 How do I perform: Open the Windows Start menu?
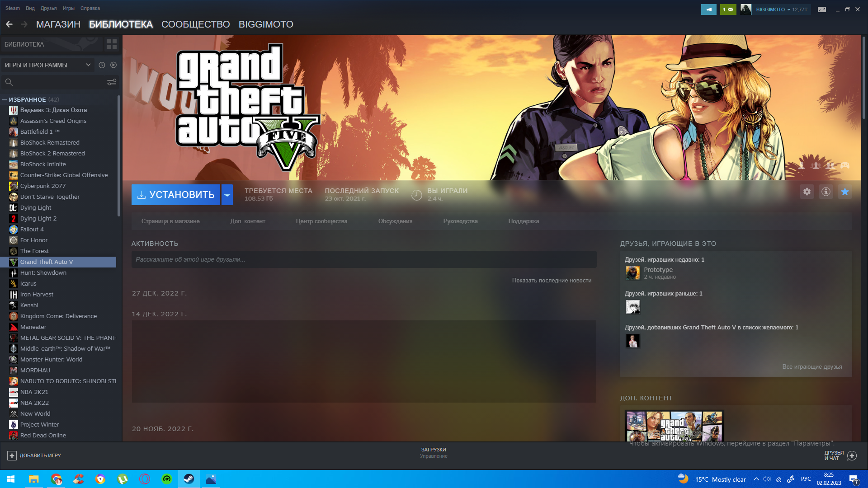click(11, 479)
